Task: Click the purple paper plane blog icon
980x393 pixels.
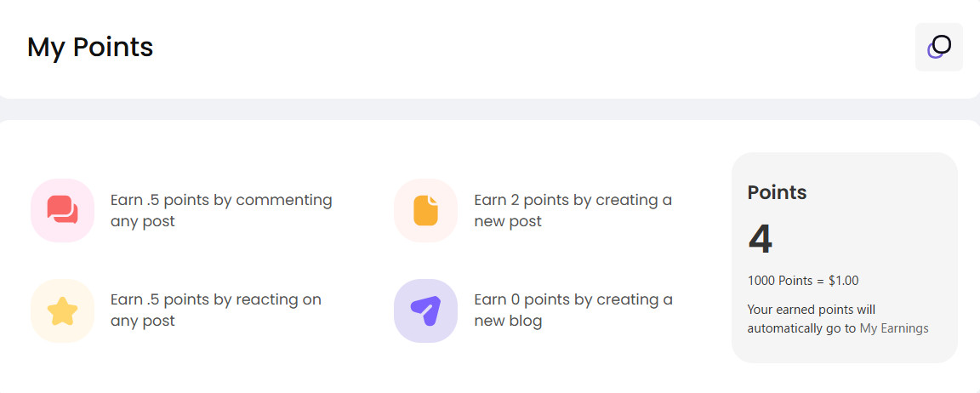Action: point(425,310)
